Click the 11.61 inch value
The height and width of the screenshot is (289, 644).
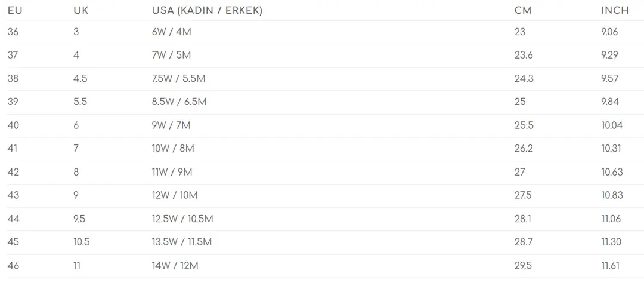click(611, 265)
